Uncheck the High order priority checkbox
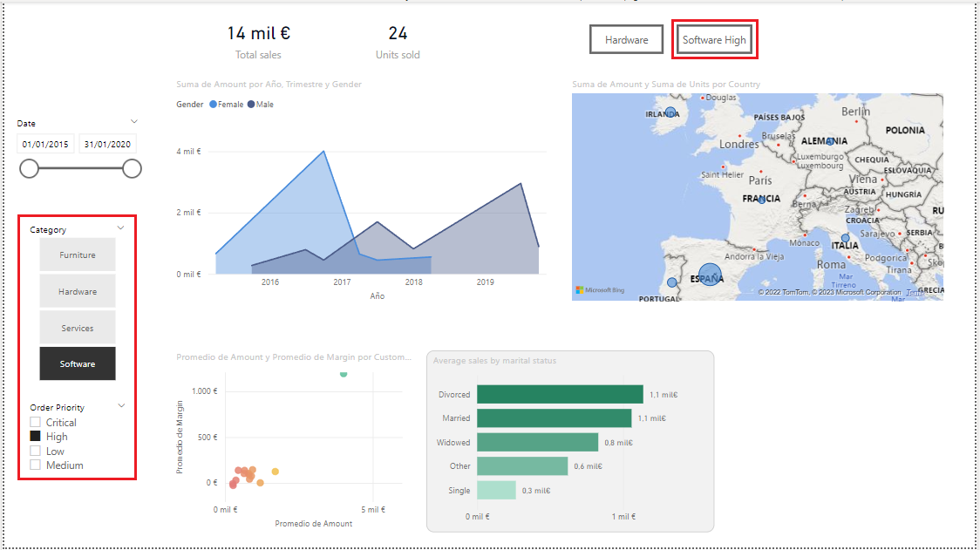Image resolution: width=980 pixels, height=550 pixels. point(36,436)
